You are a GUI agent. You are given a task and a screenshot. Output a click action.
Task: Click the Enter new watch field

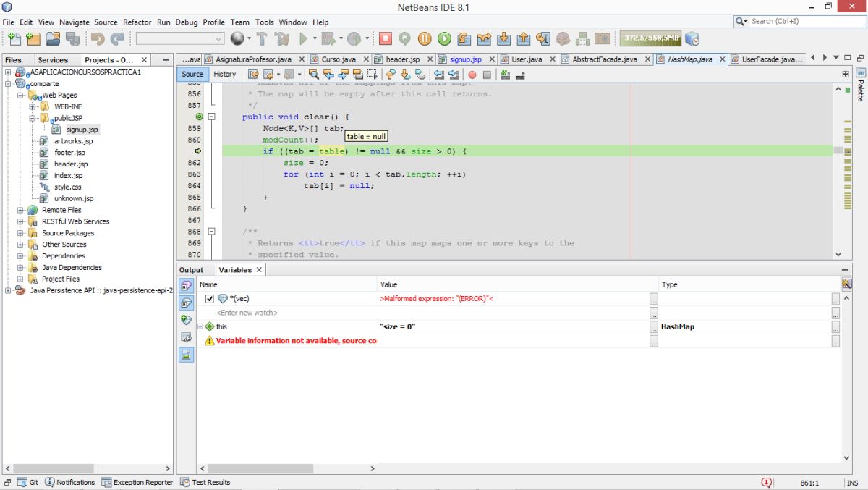pos(247,313)
